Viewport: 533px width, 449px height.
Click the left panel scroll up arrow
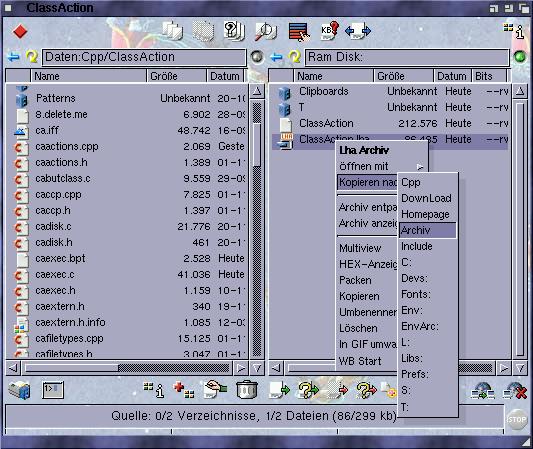coord(257,91)
